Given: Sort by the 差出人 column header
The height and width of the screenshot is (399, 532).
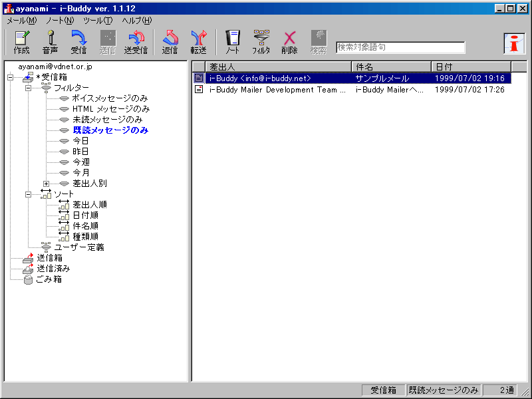Looking at the screenshot, I should pyautogui.click(x=279, y=67).
